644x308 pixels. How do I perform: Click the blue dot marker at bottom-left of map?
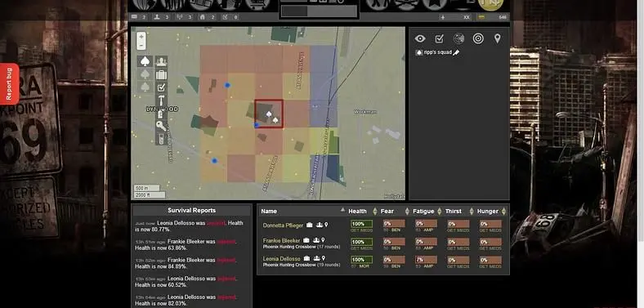point(214,161)
